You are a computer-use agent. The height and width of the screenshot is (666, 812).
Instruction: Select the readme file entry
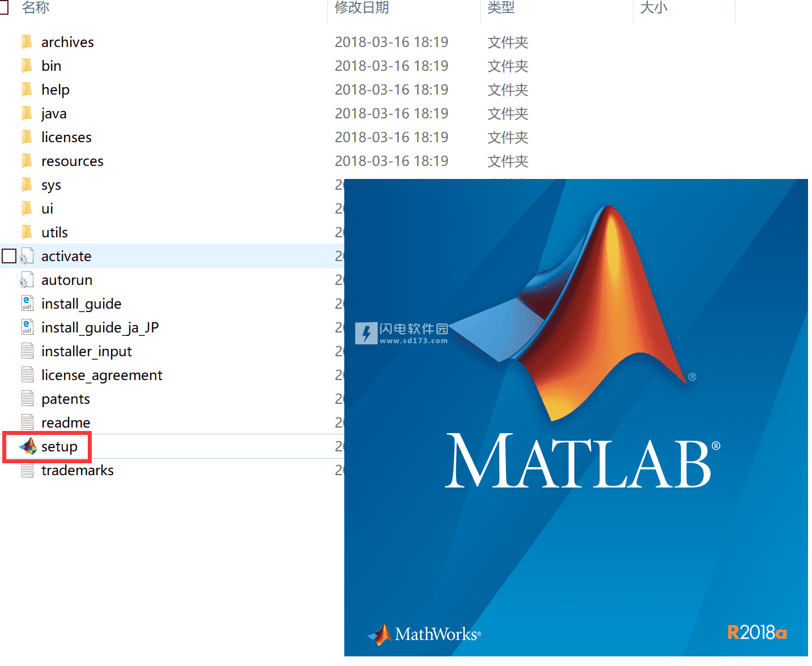pos(66,422)
